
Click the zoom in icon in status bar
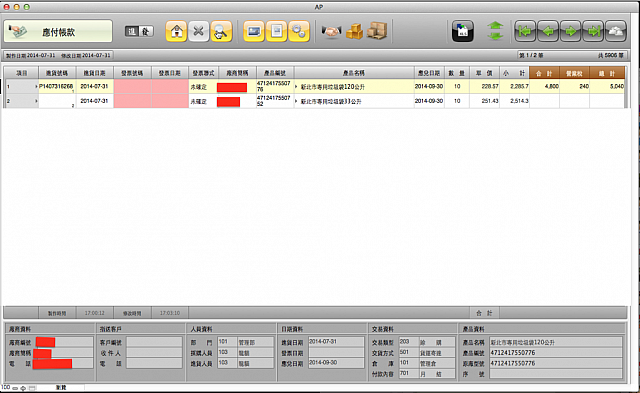[23, 388]
